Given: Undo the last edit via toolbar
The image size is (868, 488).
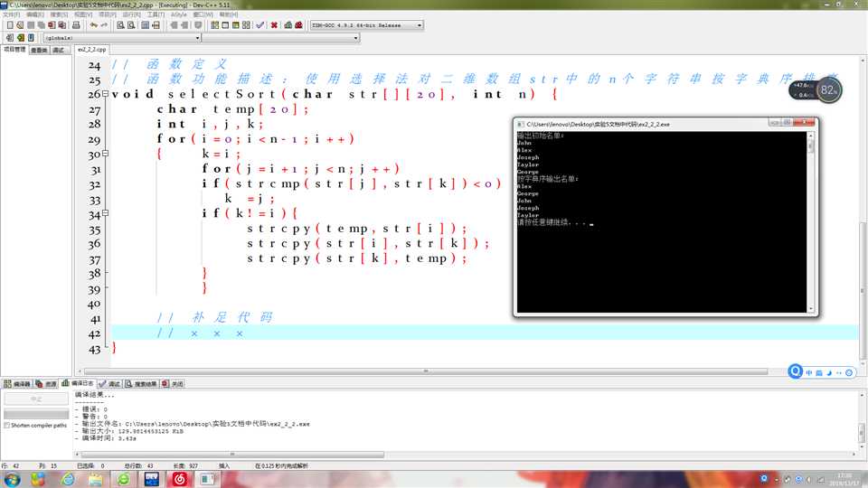Looking at the screenshot, I should point(93,25).
